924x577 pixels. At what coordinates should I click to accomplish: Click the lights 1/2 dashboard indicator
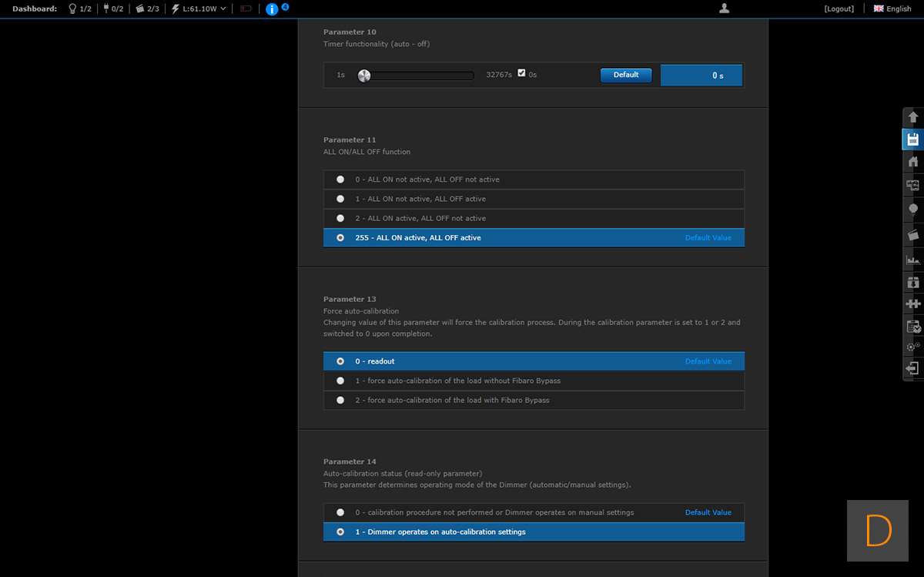coord(80,8)
